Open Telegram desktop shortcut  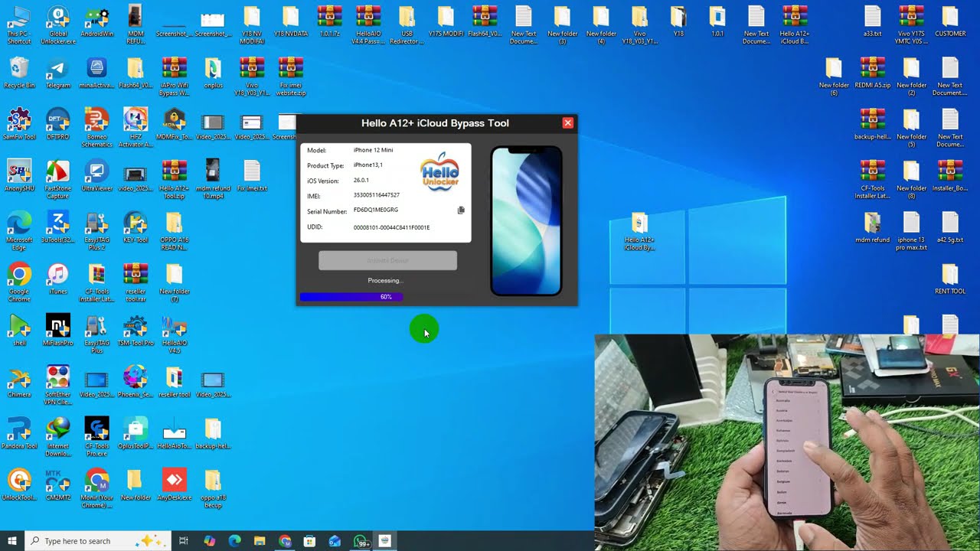(x=58, y=70)
